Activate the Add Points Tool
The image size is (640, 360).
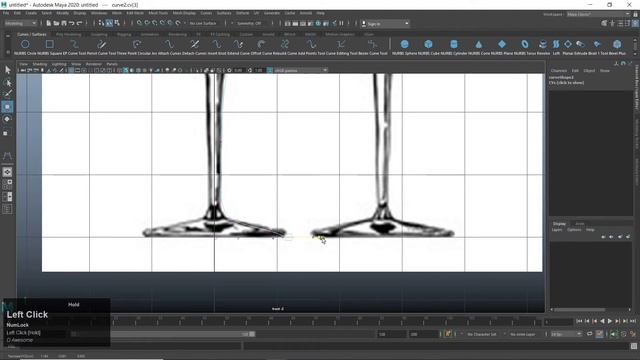point(311,44)
